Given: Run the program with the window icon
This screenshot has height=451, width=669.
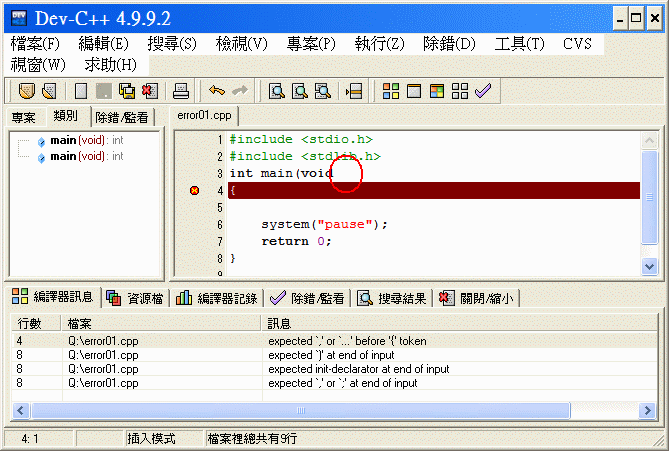Looking at the screenshot, I should pyautogui.click(x=414, y=91).
